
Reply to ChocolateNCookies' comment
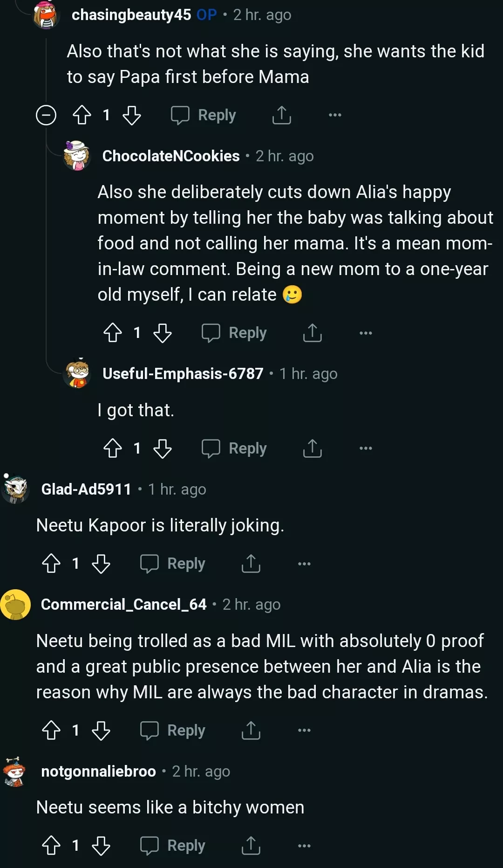click(x=234, y=333)
